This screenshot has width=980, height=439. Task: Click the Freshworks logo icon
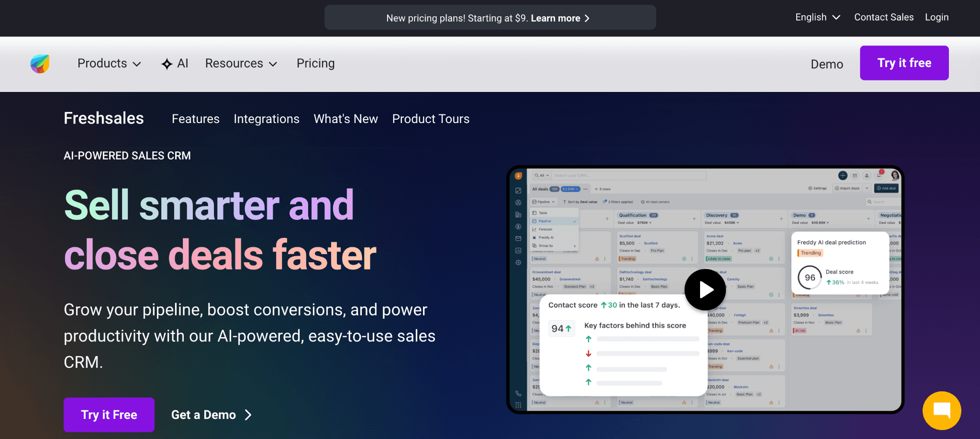(40, 64)
